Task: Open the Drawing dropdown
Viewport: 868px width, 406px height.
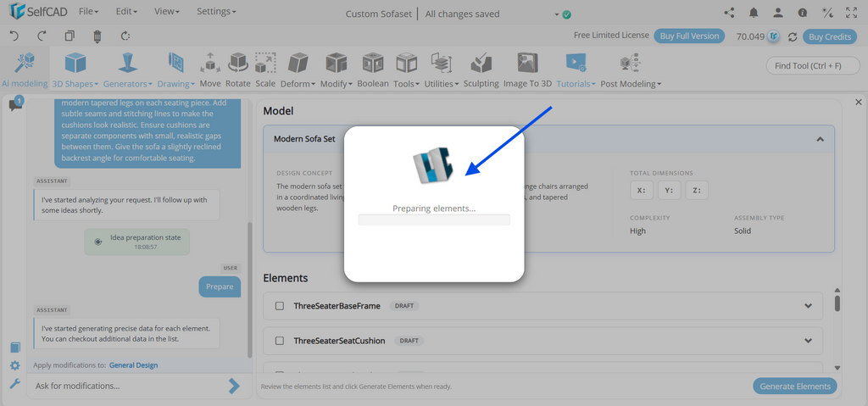Action: [176, 70]
